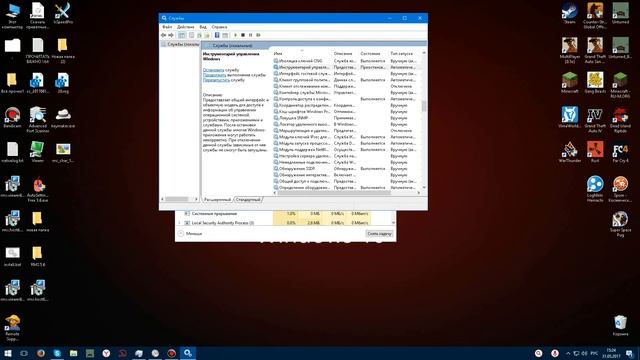This screenshot has height=360, width=640.
Task: Open the Grand Theft Auto IV icon
Action: 595,120
